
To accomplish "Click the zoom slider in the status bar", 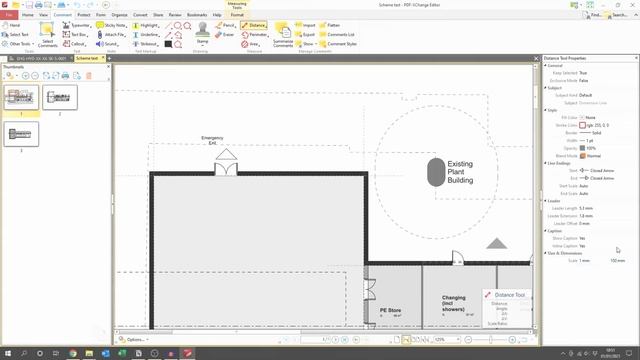I will click(x=490, y=340).
